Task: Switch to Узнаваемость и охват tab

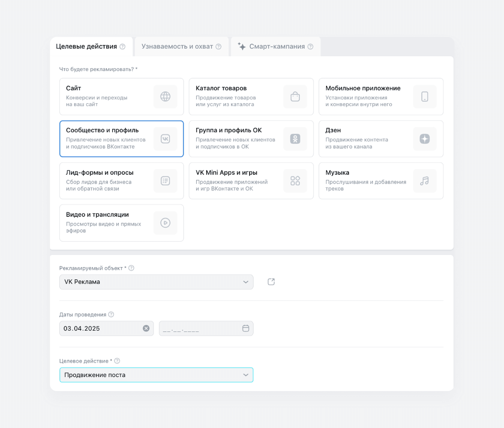Action: pos(182,47)
